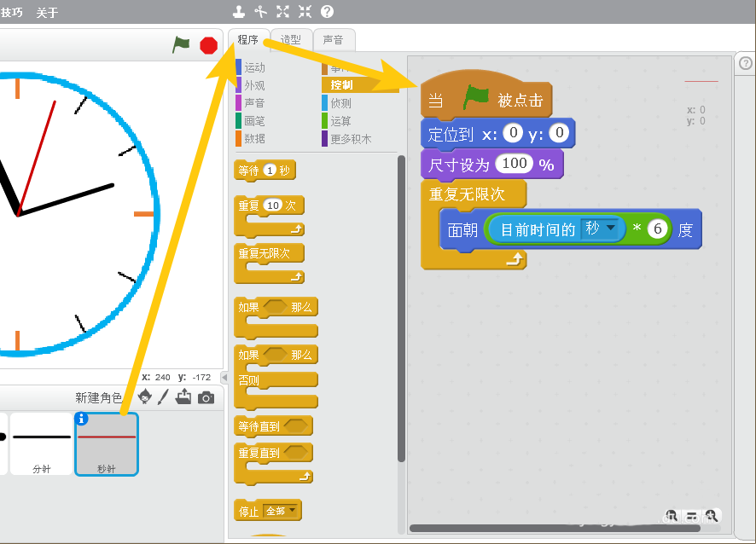The height and width of the screenshot is (544, 756).
Task: Open the 技巧 menu
Action: click(x=12, y=12)
